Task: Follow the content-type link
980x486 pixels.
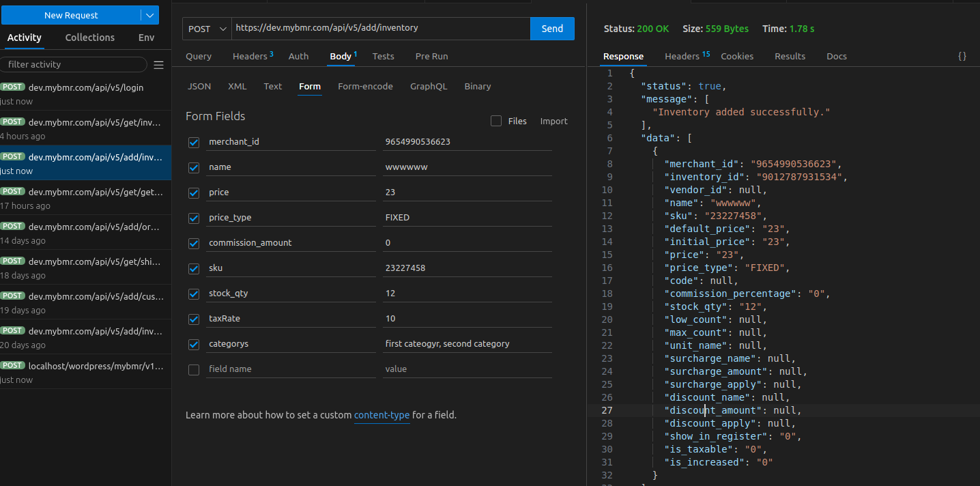Action: [381, 415]
